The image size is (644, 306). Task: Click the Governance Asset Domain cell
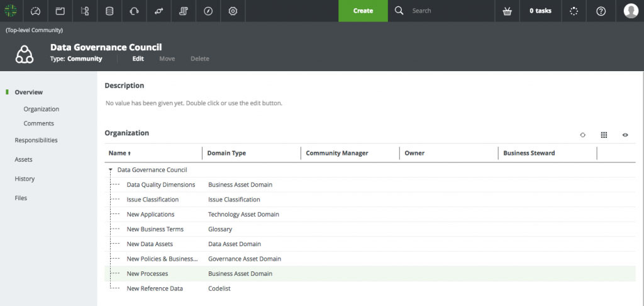245,259
